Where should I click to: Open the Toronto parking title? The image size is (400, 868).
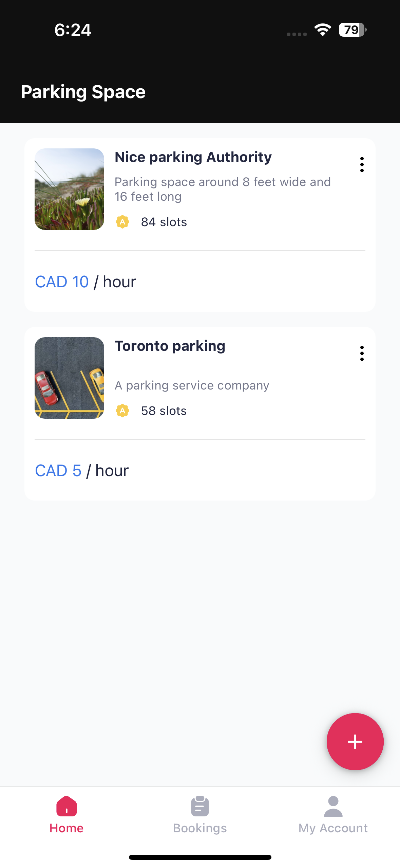[x=170, y=346]
